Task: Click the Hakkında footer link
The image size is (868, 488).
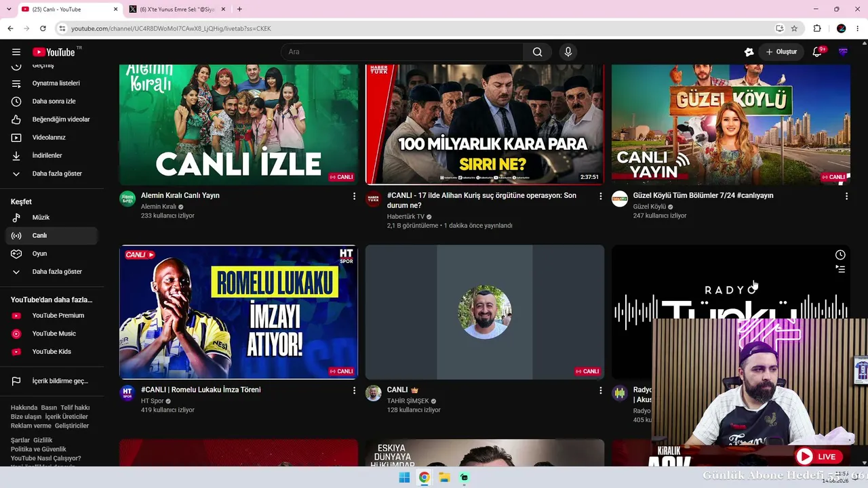Action: click(x=24, y=408)
